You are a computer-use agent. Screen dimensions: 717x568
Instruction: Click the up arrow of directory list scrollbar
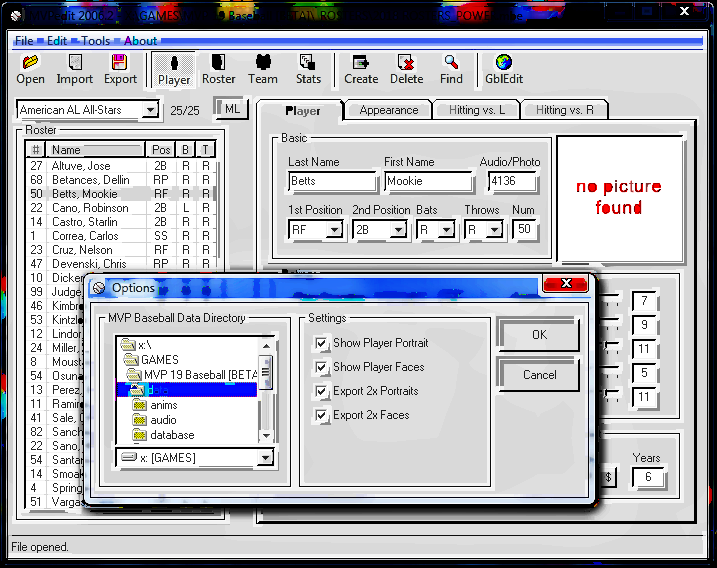[266, 346]
